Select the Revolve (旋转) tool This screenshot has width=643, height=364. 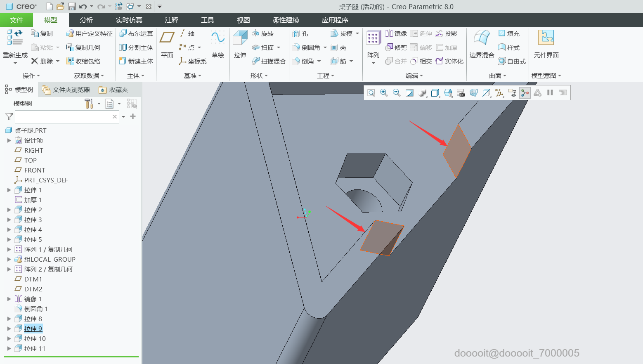coord(263,33)
